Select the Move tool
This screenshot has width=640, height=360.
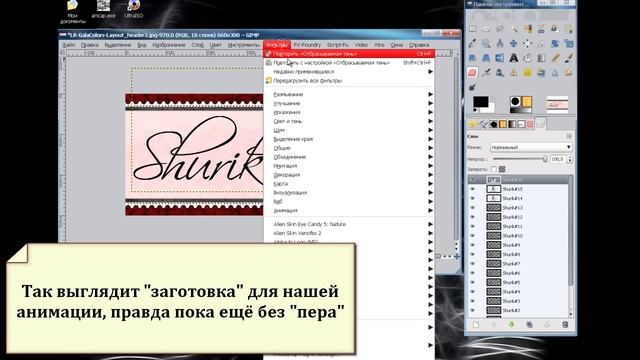513,44
